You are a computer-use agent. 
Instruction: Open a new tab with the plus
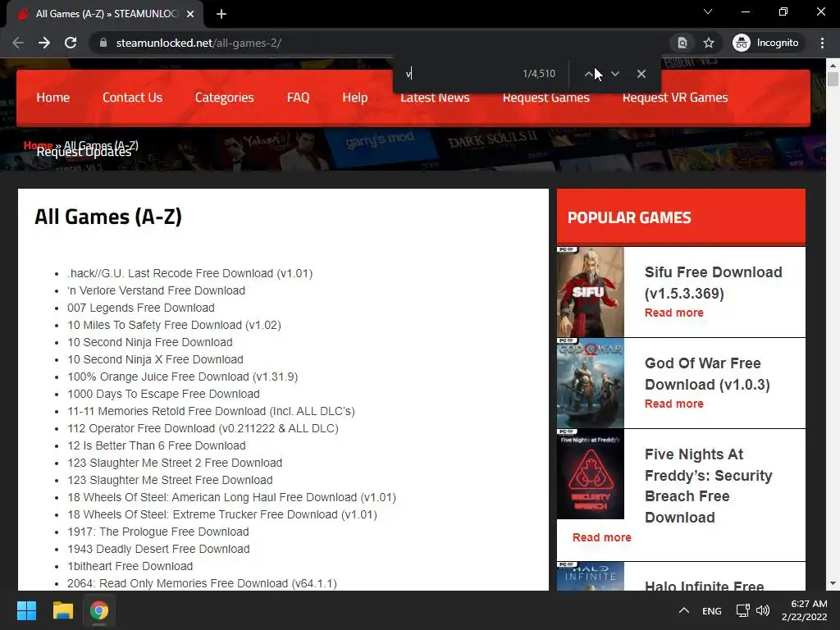[221, 14]
